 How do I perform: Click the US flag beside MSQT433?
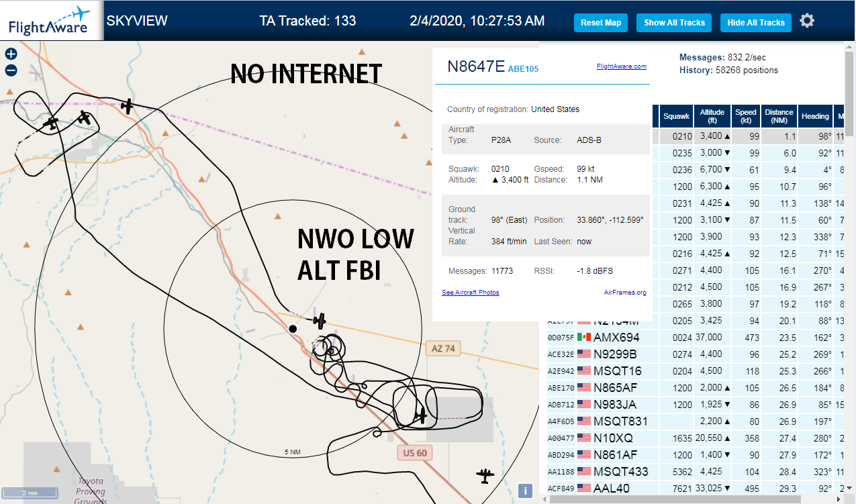[584, 471]
